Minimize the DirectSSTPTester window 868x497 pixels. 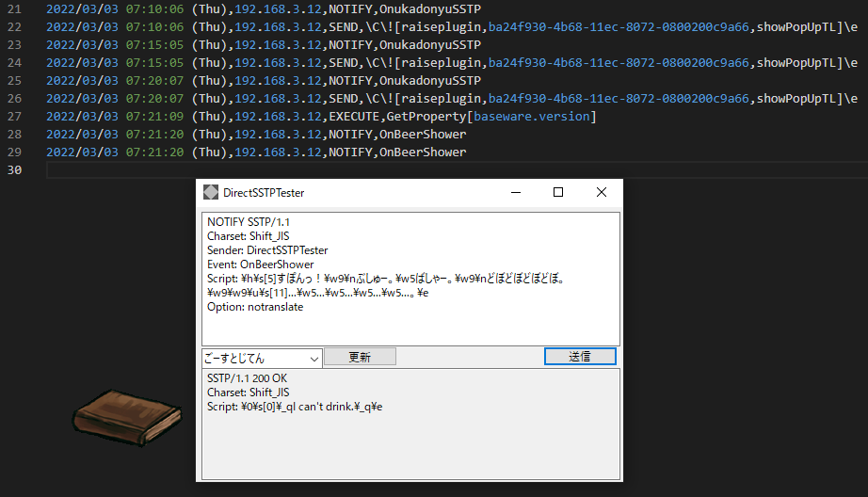pyautogui.click(x=515, y=192)
